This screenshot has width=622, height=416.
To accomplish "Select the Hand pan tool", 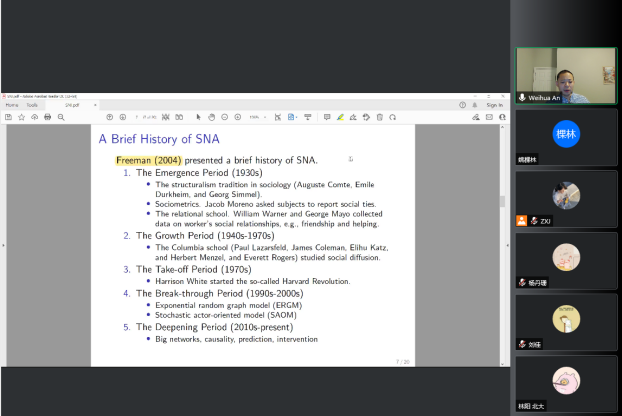I will (211, 117).
